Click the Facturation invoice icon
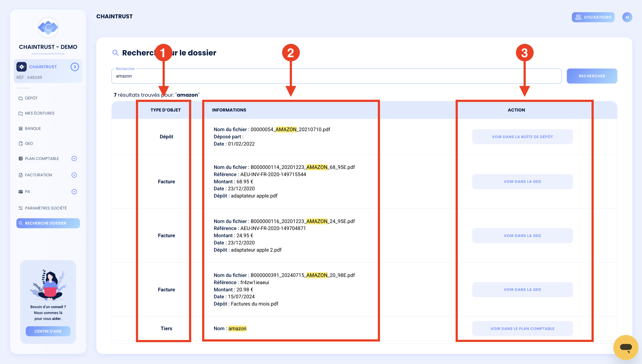 coord(21,175)
